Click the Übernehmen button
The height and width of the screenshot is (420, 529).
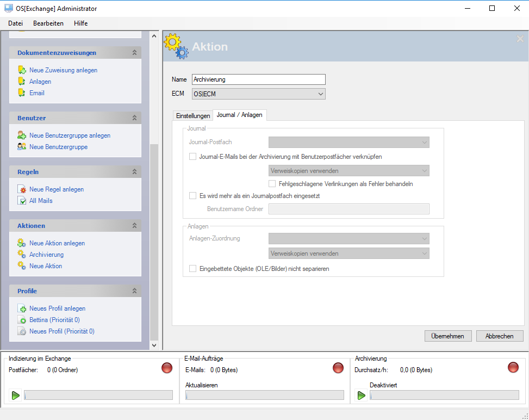pos(448,336)
